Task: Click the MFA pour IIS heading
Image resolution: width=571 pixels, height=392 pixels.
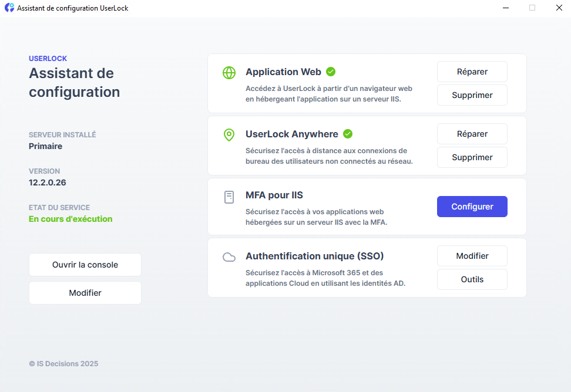Action: coord(274,195)
